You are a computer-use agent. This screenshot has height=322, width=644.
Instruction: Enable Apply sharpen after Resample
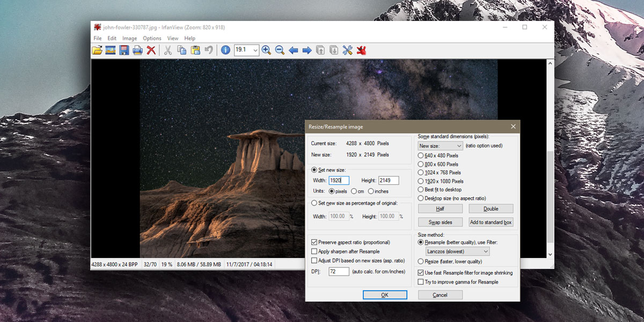tap(314, 251)
